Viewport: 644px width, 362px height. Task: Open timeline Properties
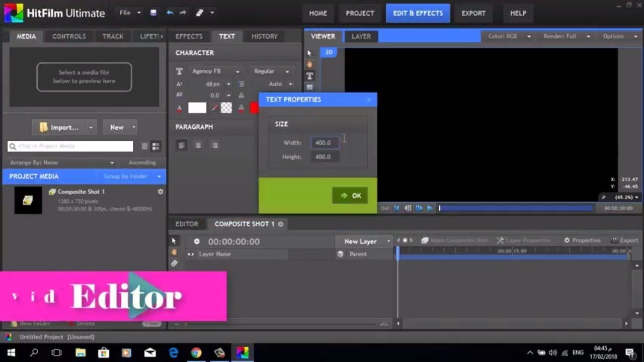(x=582, y=240)
